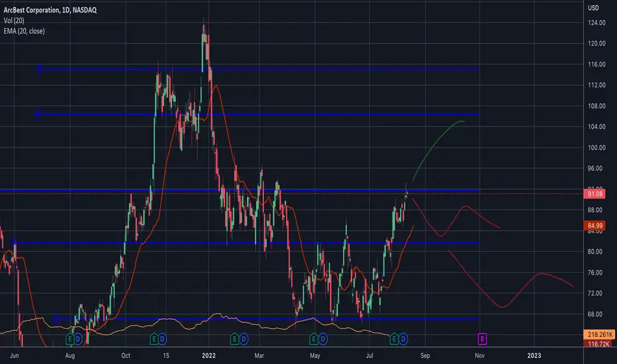Click the 2022 label on time axis
The width and height of the screenshot is (617, 364).
coord(209,356)
